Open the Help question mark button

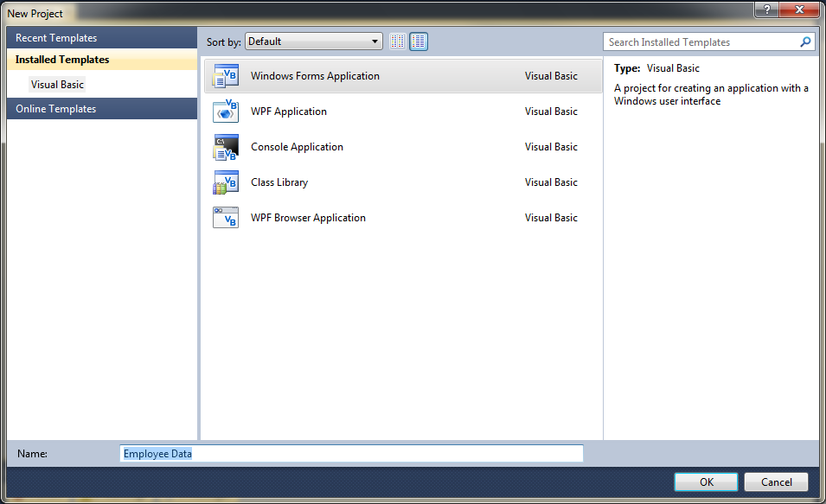click(766, 10)
